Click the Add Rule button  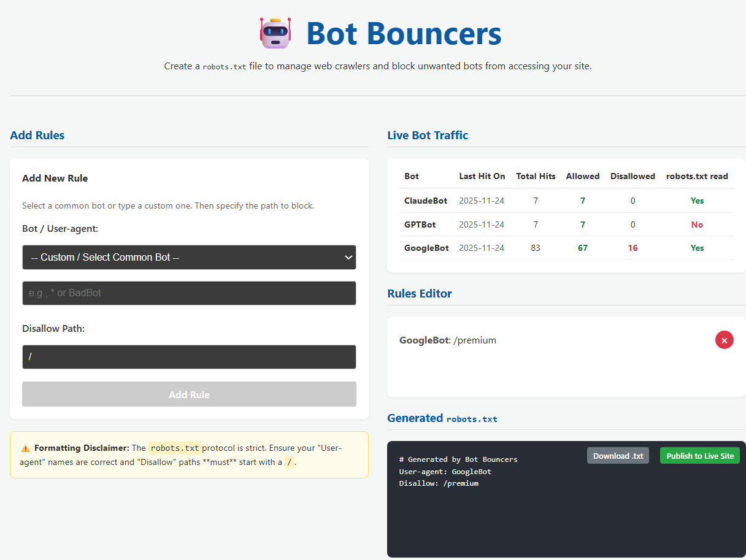point(189,394)
